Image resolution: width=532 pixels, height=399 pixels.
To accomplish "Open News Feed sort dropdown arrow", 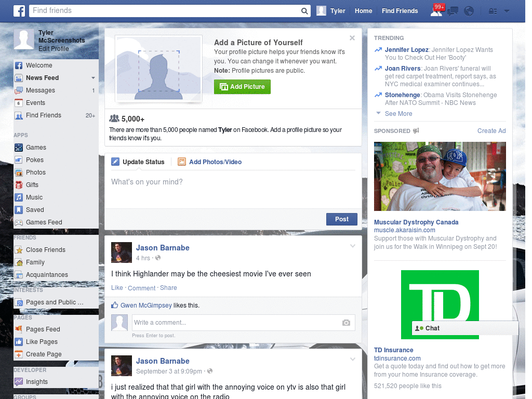I will click(93, 78).
